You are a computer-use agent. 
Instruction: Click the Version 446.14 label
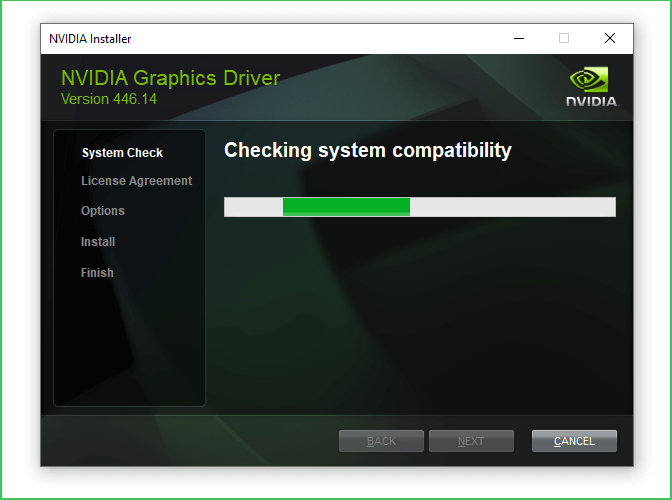(x=108, y=99)
